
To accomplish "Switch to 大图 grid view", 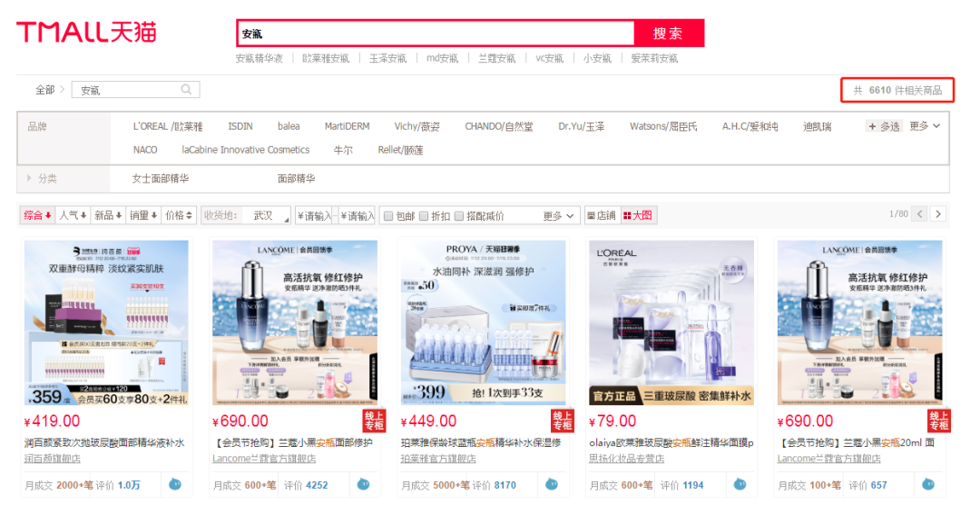I will click(638, 215).
